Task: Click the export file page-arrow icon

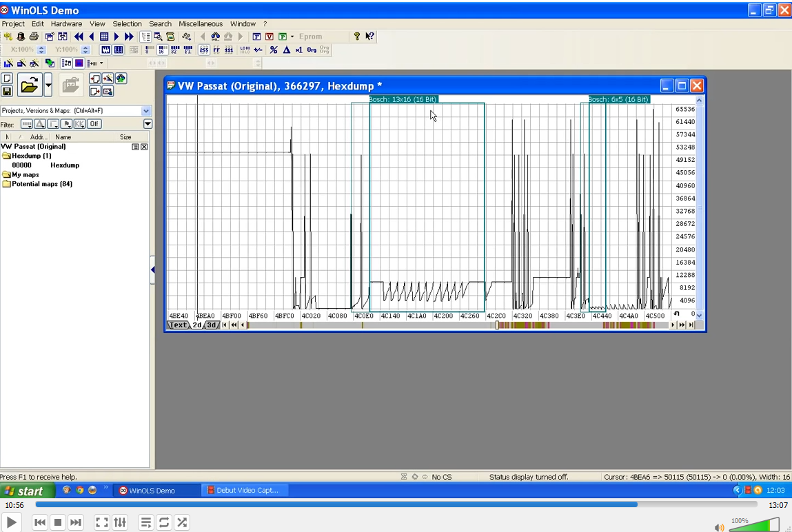Action: pyautogui.click(x=95, y=92)
